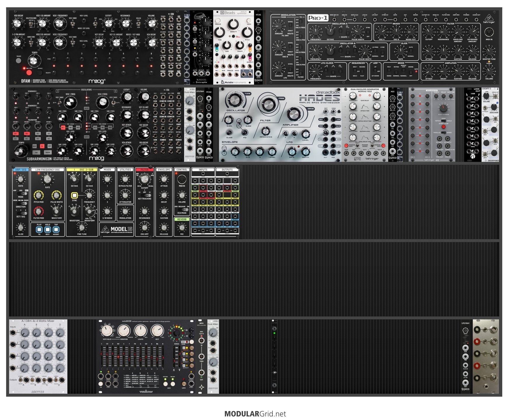Click the Pro-1 MIDI IN port
Image resolution: width=511 pixels, height=420 pixels.
click(489, 32)
